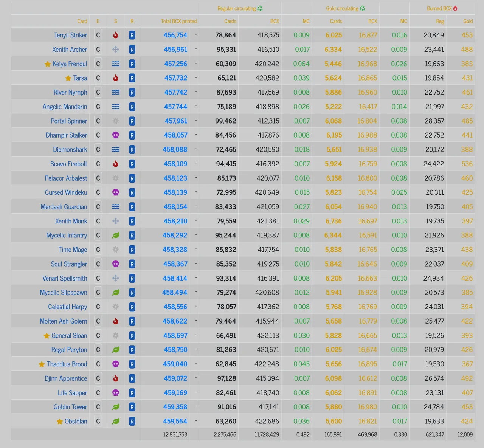The image size is (484, 448).
Task: Click the skull icon for Cursed Windeku
Action: point(116,192)
